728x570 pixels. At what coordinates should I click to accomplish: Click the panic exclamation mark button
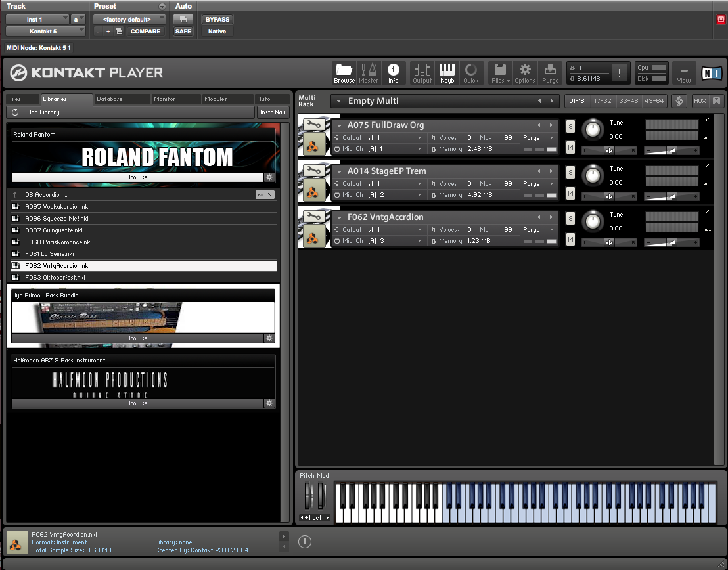(x=620, y=73)
